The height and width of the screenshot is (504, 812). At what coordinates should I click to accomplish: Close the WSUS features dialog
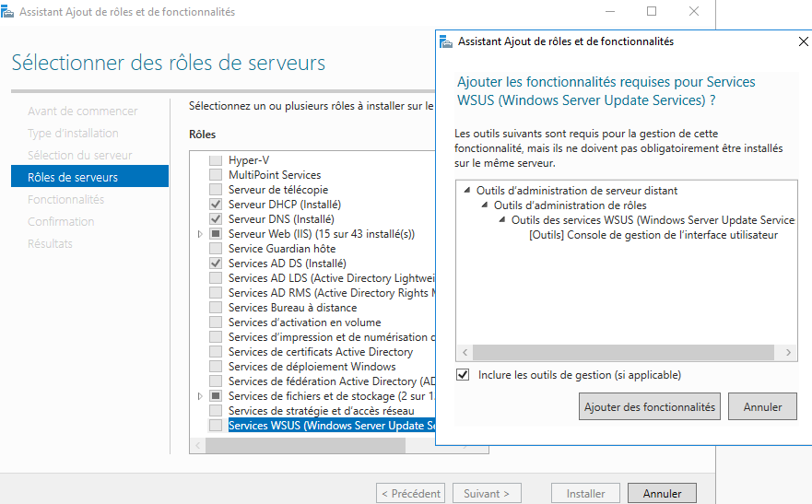pyautogui.click(x=803, y=41)
